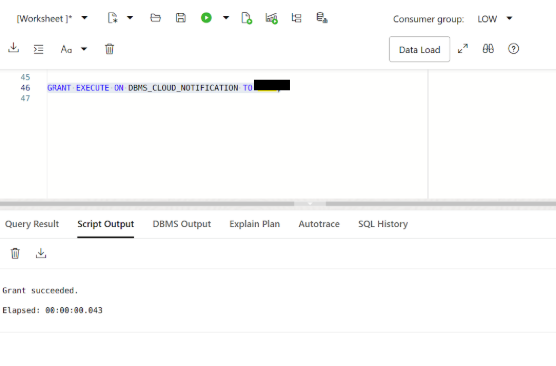Screen dimensions: 556x366
Task: Switch to the Query Result tab
Action: pyautogui.click(x=32, y=224)
